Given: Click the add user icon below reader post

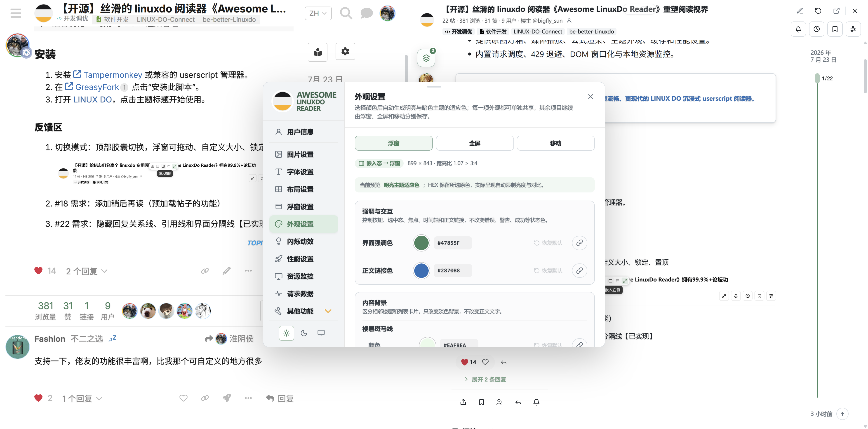Looking at the screenshot, I should click(500, 402).
